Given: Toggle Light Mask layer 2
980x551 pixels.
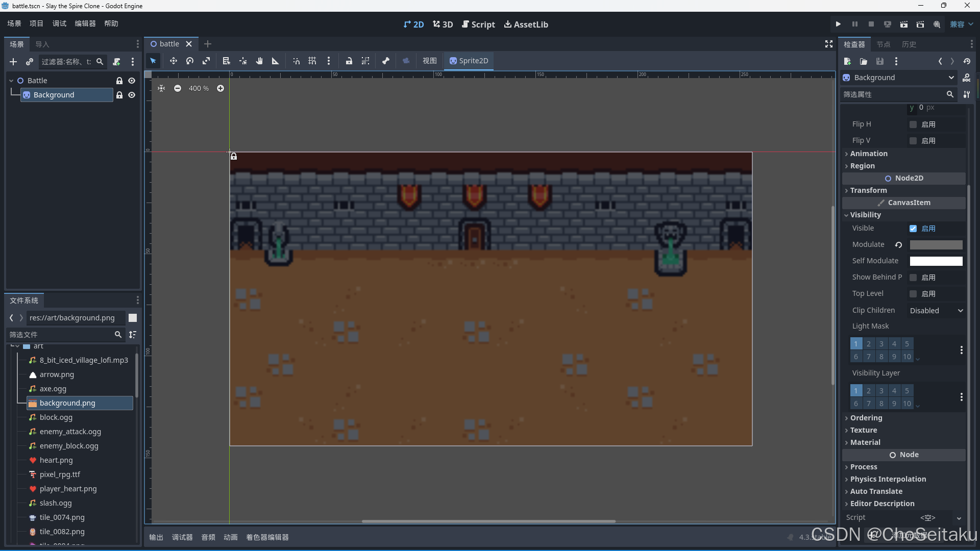Looking at the screenshot, I should pyautogui.click(x=869, y=344).
